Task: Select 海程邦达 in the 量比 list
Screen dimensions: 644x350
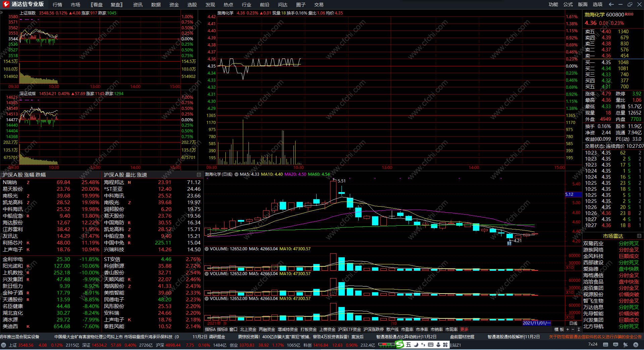Action: click(x=114, y=182)
